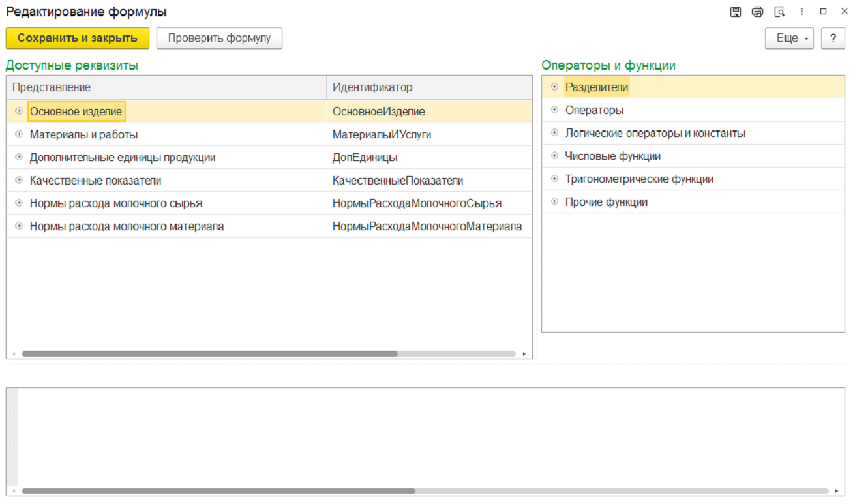Viewport: 855px width, 504px height.
Task: Expand Материалы и работы tree node
Action: coord(19,134)
